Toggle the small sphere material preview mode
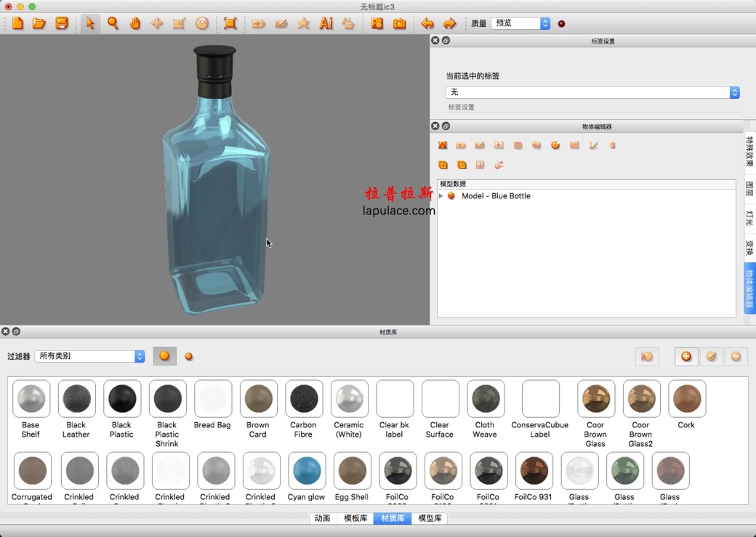 [188, 356]
